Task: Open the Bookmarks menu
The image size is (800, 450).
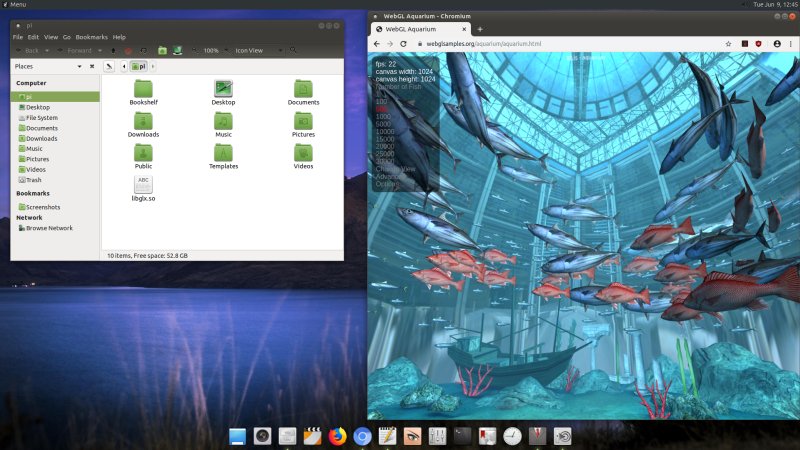Action: (x=91, y=37)
